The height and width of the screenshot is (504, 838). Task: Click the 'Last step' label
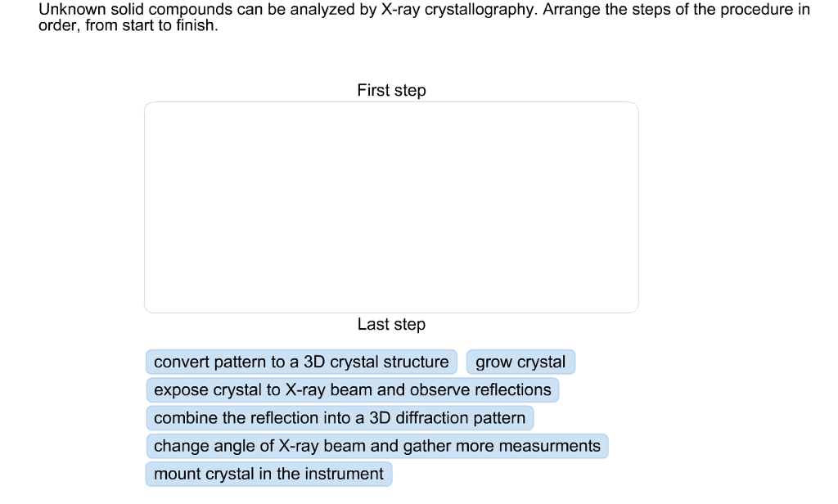[x=391, y=324]
